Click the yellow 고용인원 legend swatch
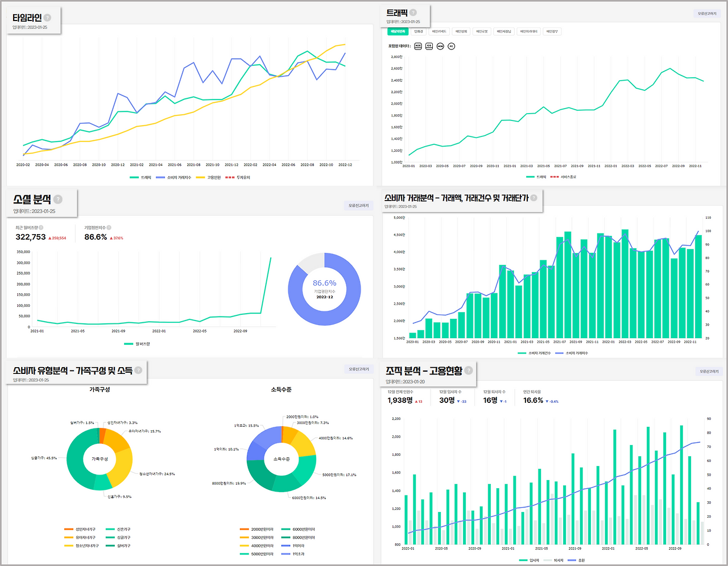 coord(200,178)
